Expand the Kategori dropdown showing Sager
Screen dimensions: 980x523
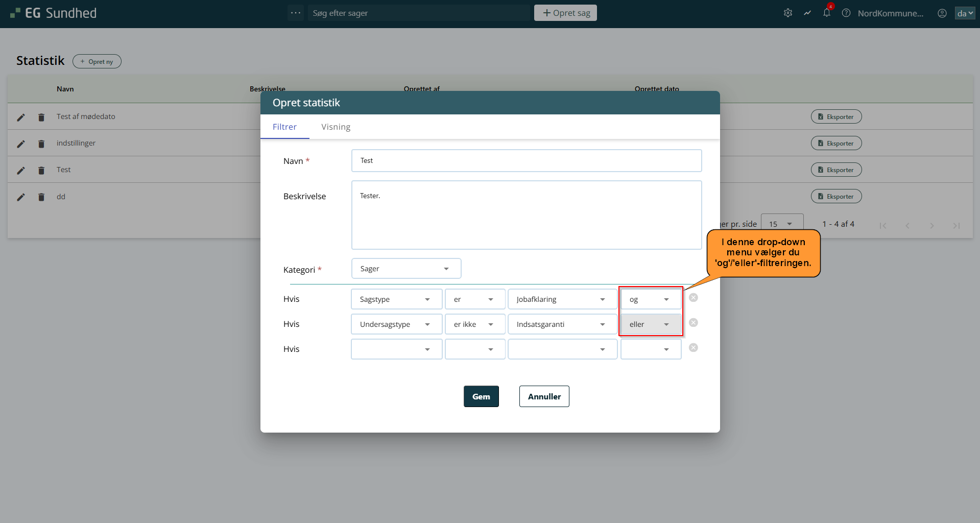coord(406,269)
